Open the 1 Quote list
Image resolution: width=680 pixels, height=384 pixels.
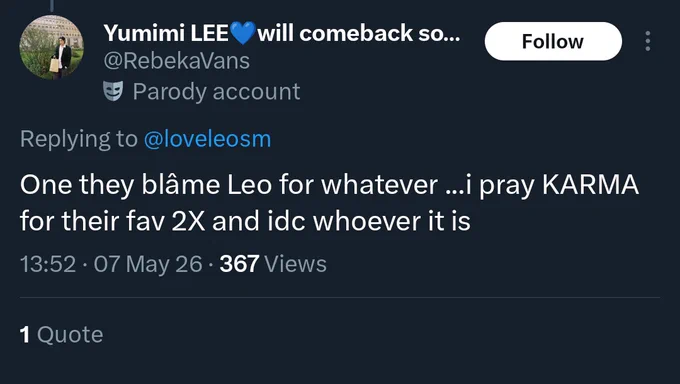[x=62, y=335]
